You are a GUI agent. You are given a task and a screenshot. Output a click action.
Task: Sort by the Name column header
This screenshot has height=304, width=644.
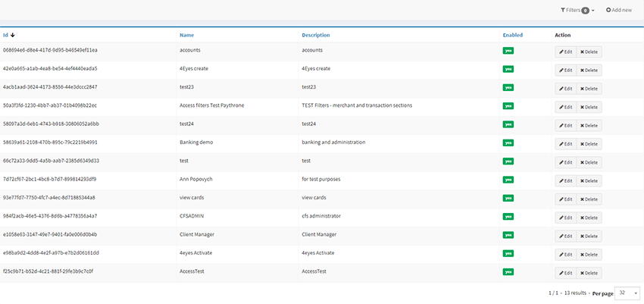coord(186,35)
